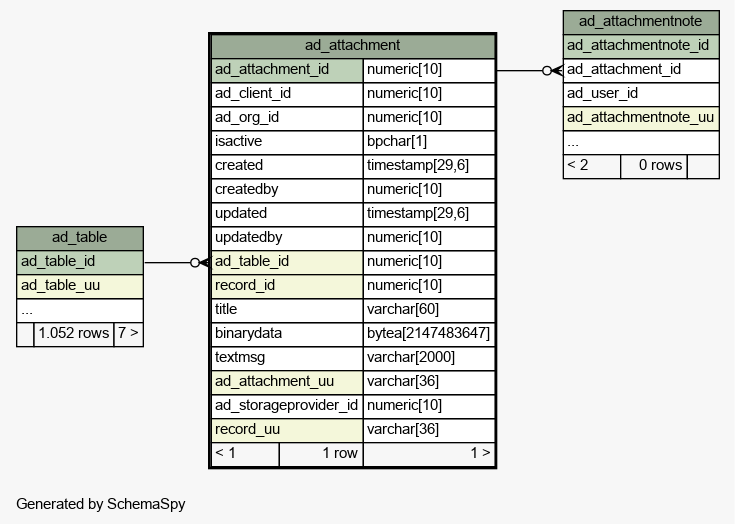The height and width of the screenshot is (524, 735).
Task: Open the ad_table table header
Action: click(80, 238)
